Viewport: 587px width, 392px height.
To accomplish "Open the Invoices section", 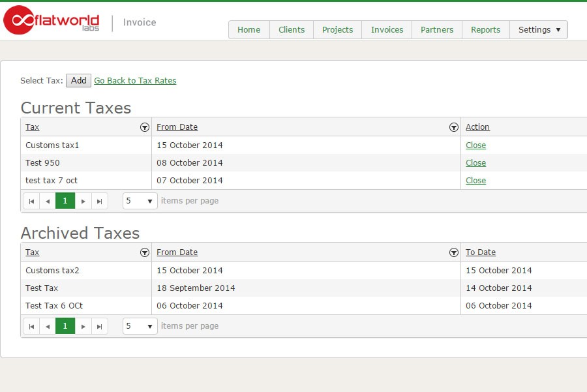I will coord(387,29).
